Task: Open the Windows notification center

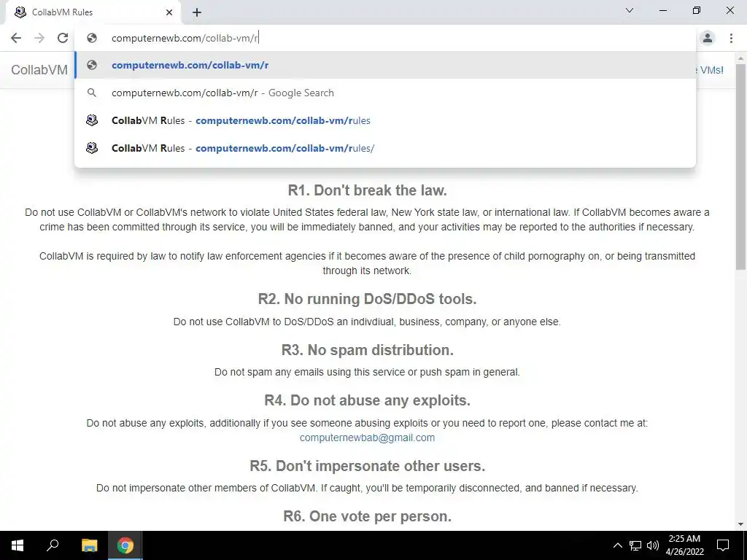Action: point(723,545)
